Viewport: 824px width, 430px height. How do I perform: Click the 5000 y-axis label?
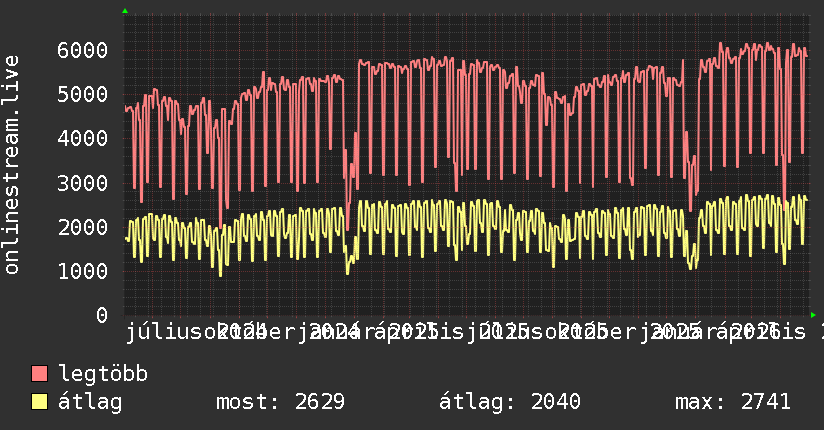(x=83, y=95)
